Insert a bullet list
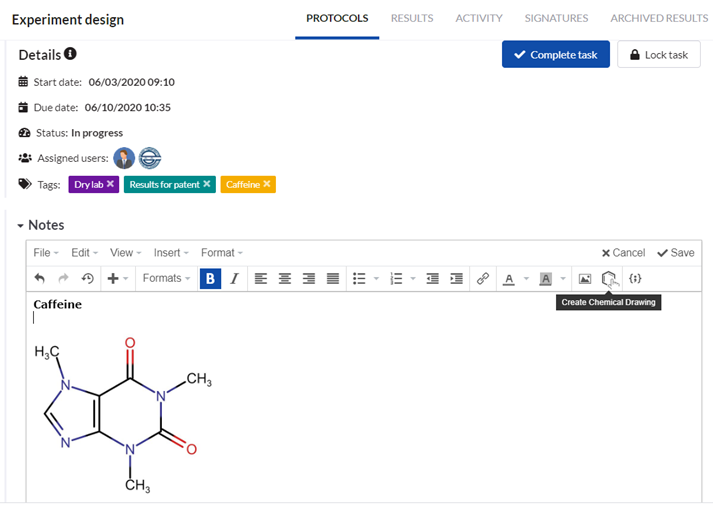Viewport: 713px width, 508px height. coord(359,278)
